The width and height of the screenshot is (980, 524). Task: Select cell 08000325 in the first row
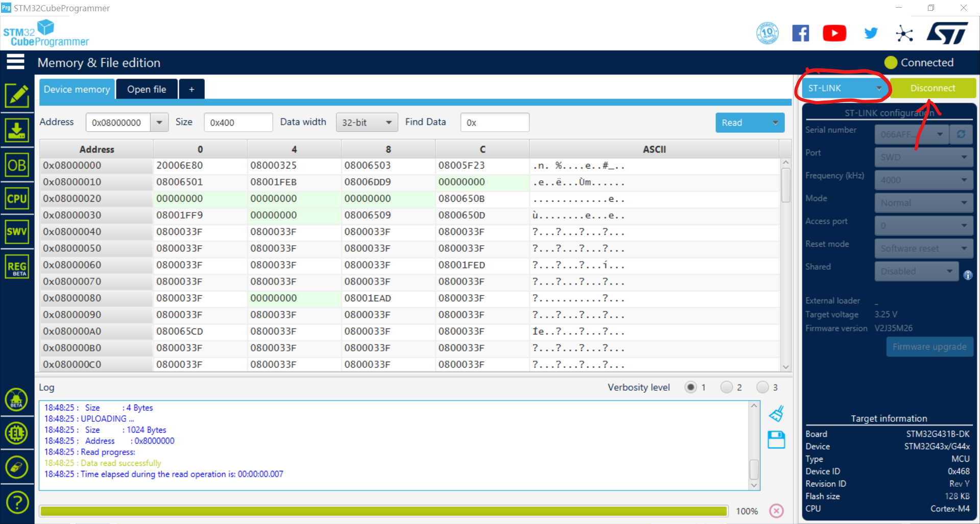tap(294, 165)
